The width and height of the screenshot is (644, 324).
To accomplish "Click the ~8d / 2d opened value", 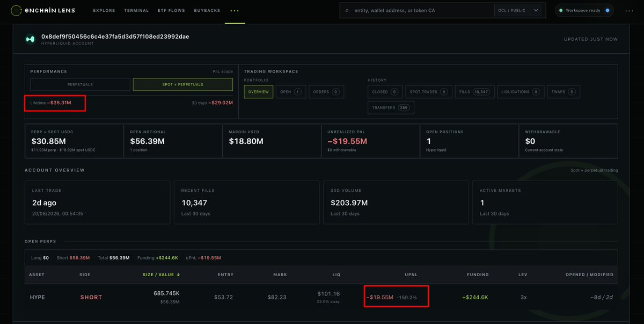I will [x=602, y=297].
